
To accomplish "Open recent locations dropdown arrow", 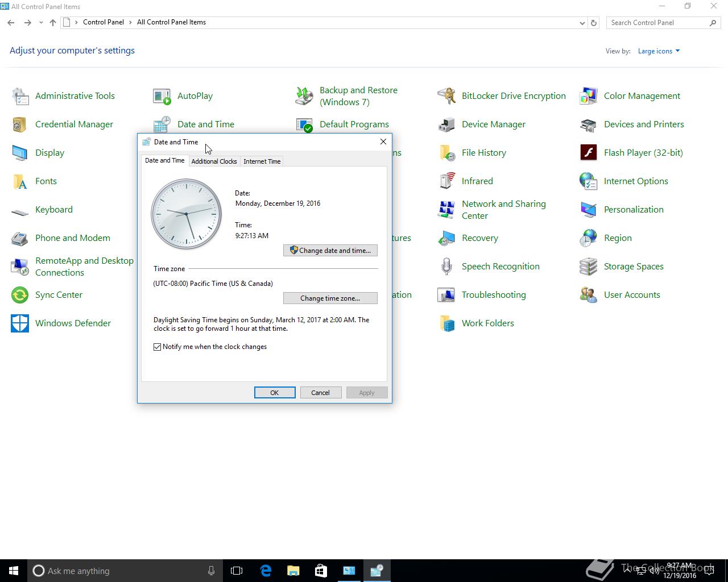I will click(41, 23).
